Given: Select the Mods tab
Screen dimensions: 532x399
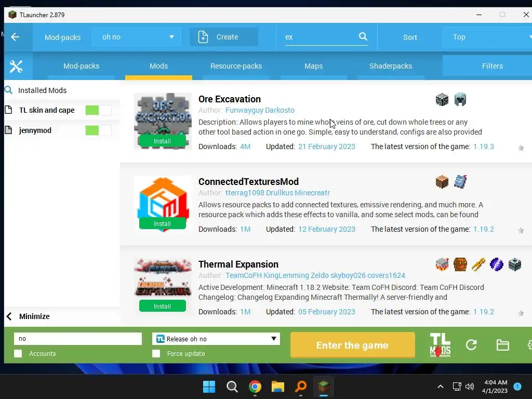Looking at the screenshot, I should 159,66.
